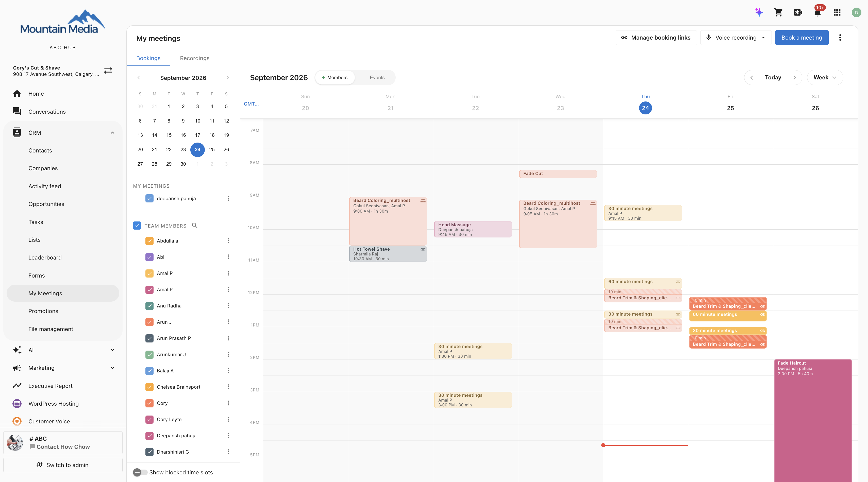This screenshot has height=482, width=868.
Task: Uncheck Anu Radha checkbox
Action: (149, 306)
